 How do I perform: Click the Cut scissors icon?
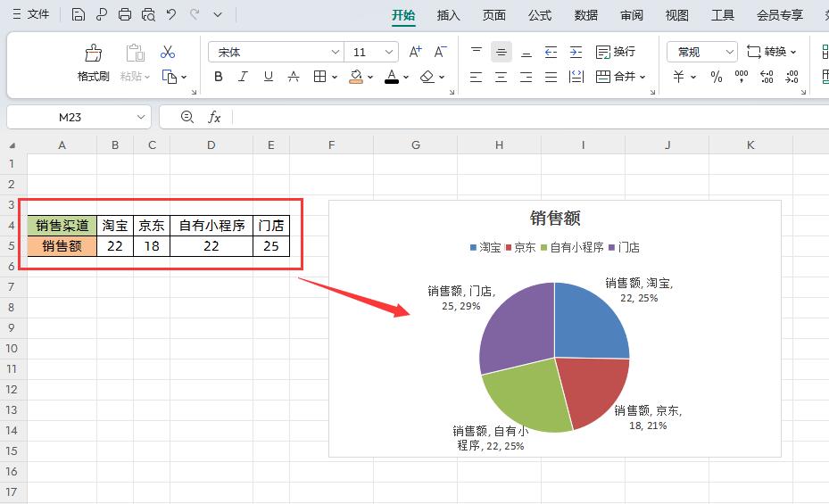click(x=168, y=52)
